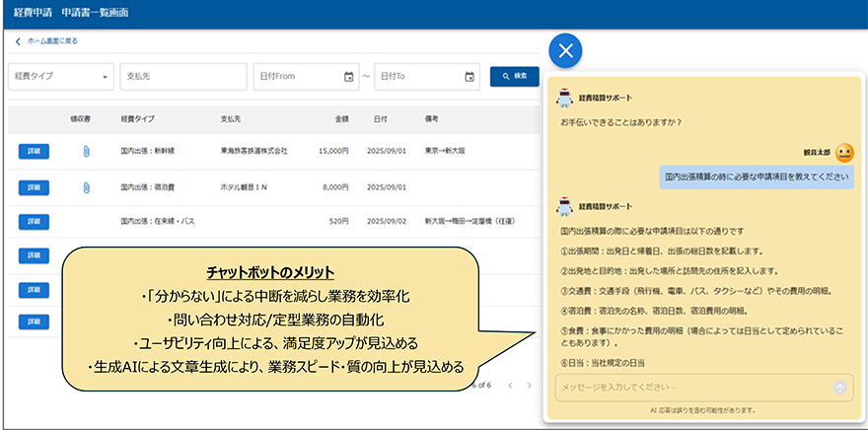Viewport: 868px width, 430px height.
Task: Click the back chevron beside ホーム画面に戻る
Action: point(18,41)
